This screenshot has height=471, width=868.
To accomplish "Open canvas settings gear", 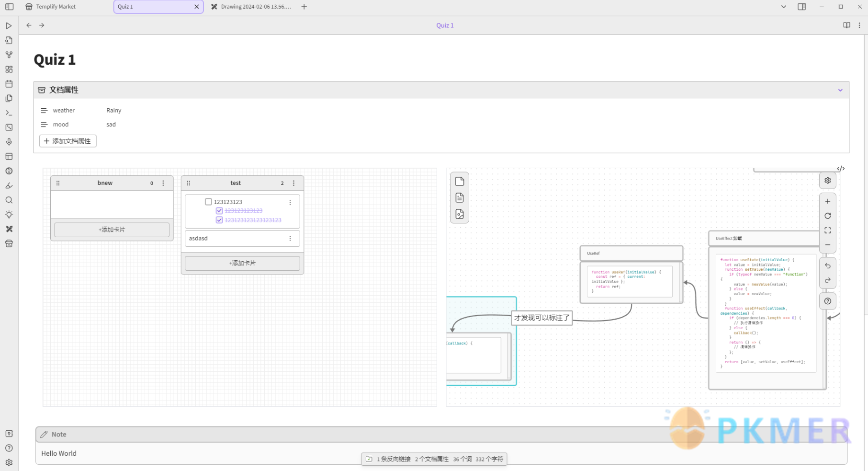I will (x=828, y=181).
